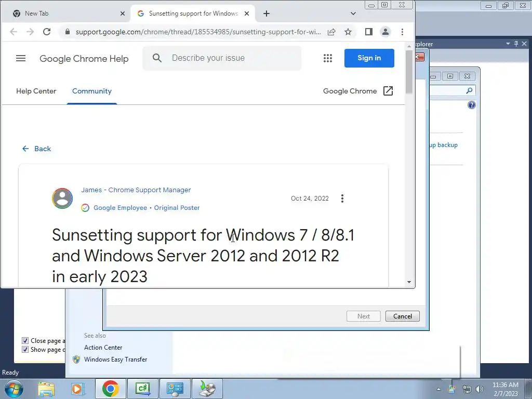Open the Help Center tab
Screen dimensions: 532x399
36,91
